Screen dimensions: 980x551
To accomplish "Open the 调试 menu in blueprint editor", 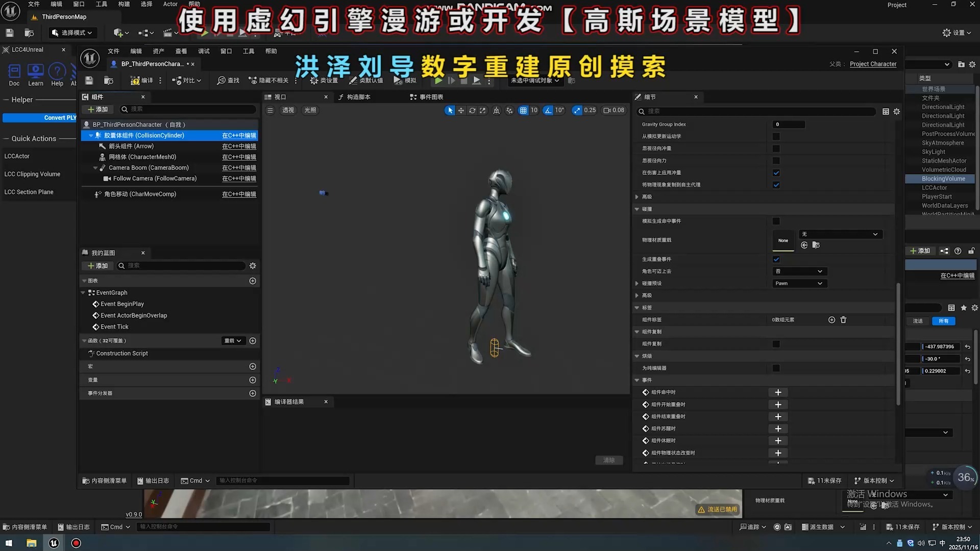I will (204, 52).
